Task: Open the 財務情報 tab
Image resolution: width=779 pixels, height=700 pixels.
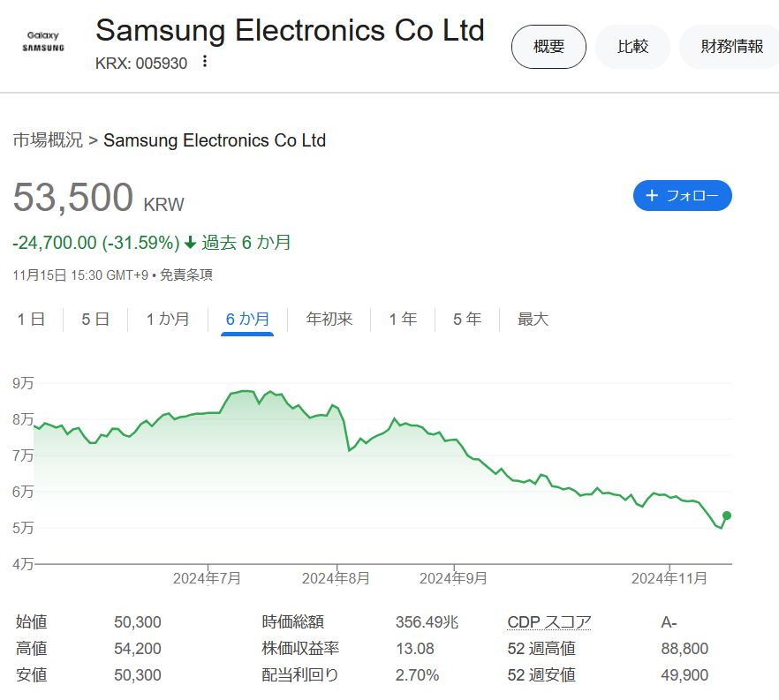Action: 731,47
